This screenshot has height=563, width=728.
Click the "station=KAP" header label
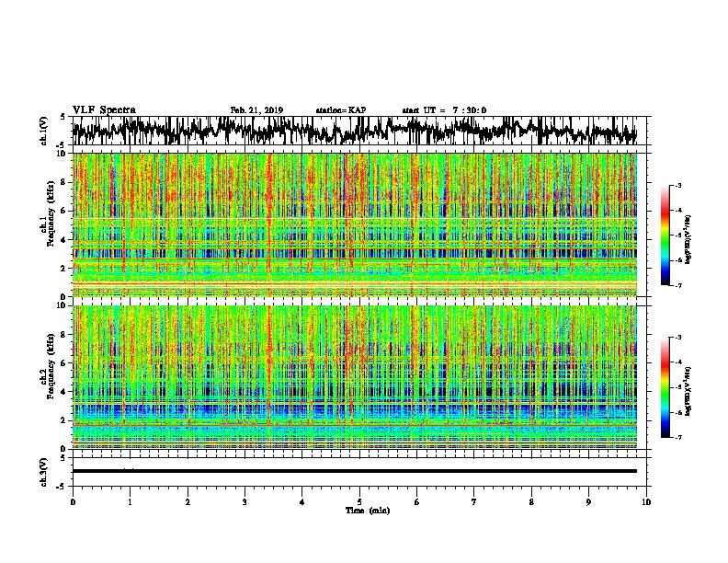[x=341, y=110]
